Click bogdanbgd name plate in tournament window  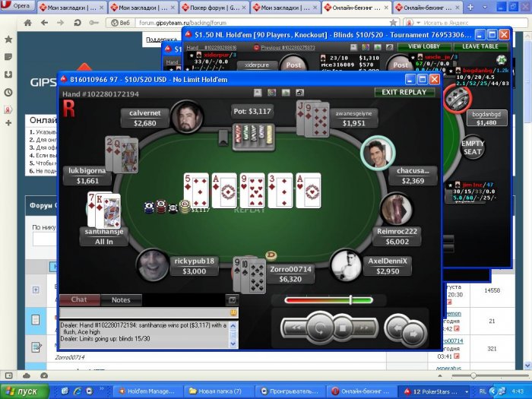[x=486, y=119]
